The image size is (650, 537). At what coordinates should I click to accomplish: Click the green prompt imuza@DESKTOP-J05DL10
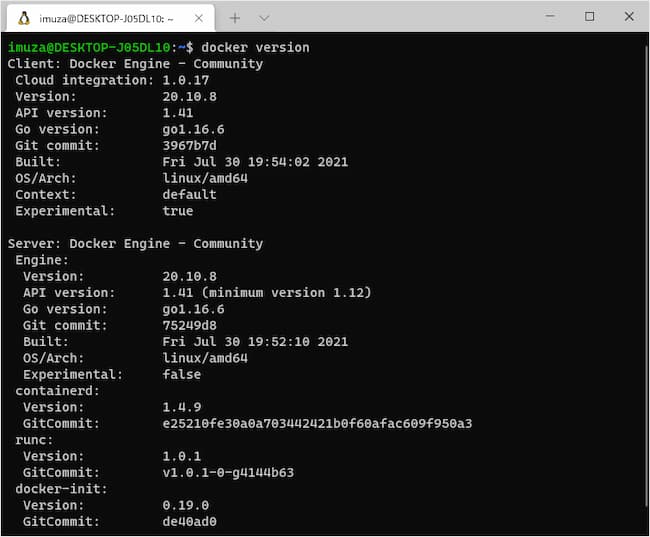pyautogui.click(x=89, y=47)
